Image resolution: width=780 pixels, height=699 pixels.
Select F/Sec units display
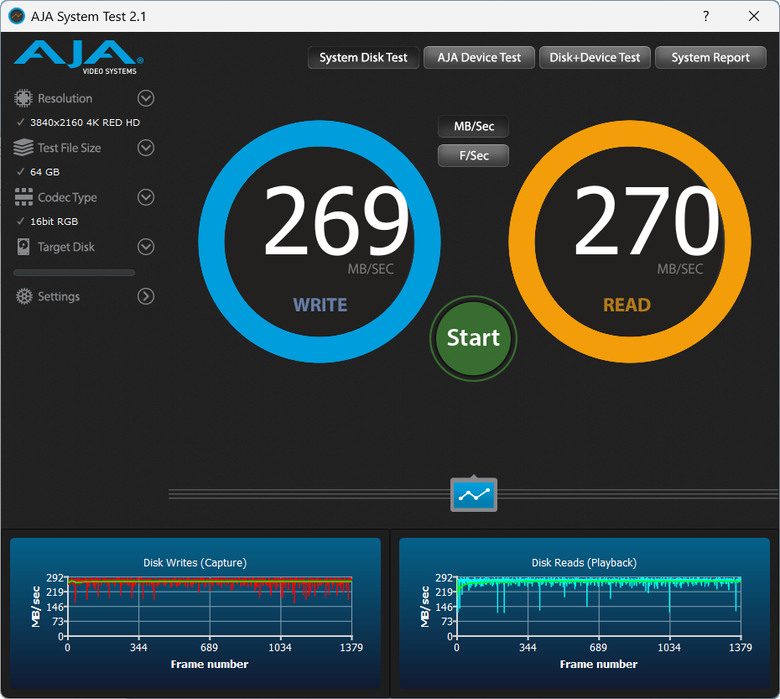[474, 155]
